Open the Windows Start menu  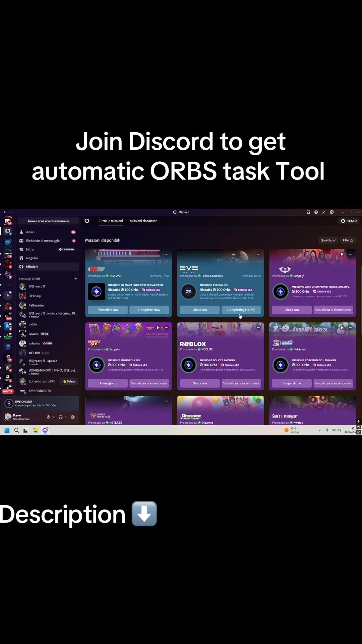point(7,430)
